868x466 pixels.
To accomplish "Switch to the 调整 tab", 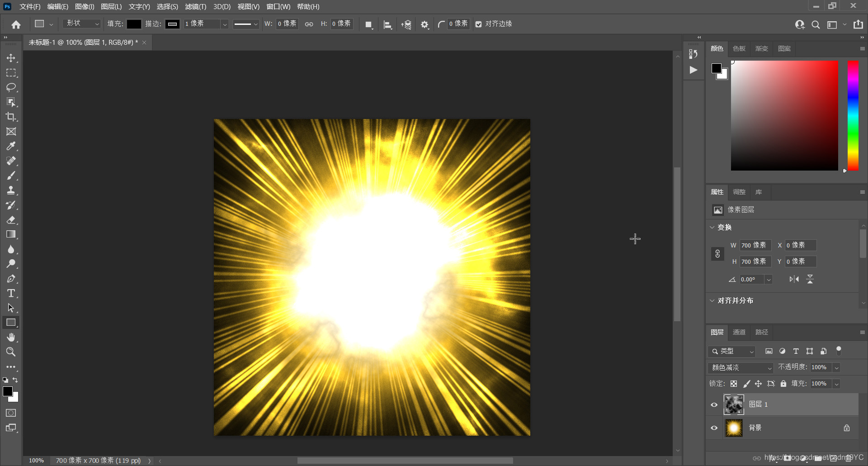I will click(x=739, y=192).
